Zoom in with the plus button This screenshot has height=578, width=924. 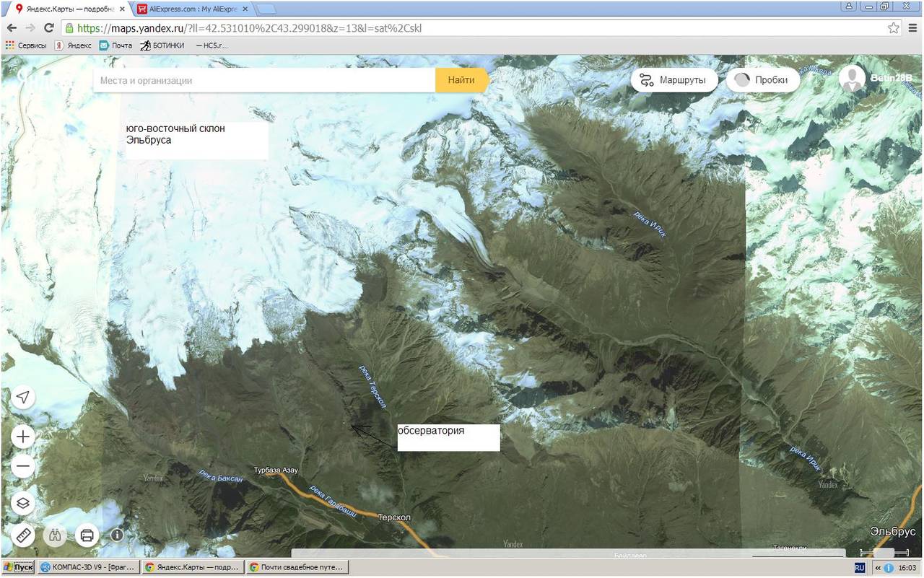tap(23, 437)
